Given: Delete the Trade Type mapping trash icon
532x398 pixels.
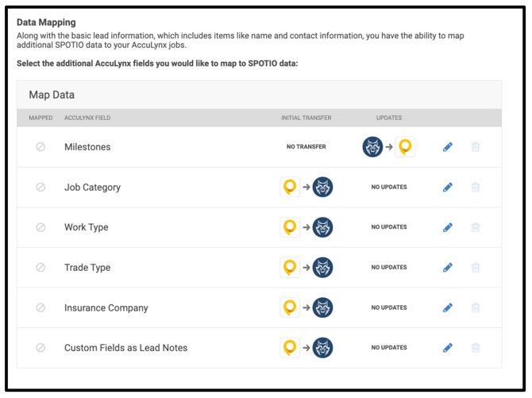Looking at the screenshot, I should 476,268.
